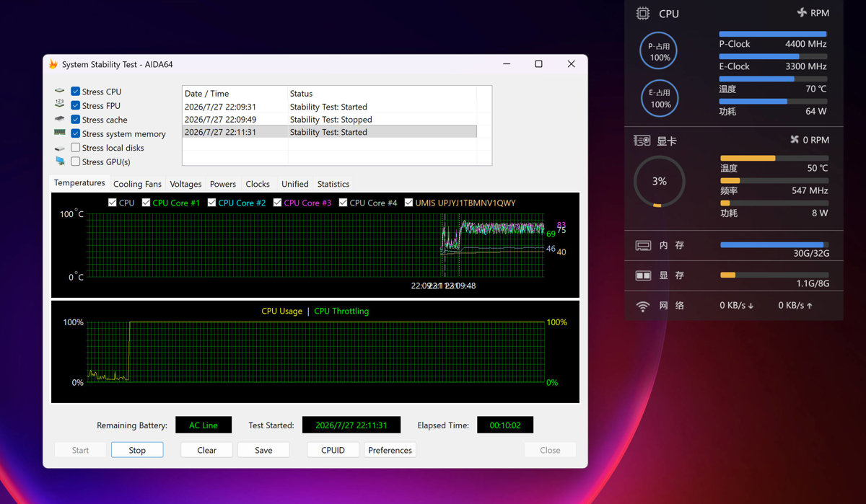Screen dimensions: 866x504
Task: Open the CPUID button
Action: (333, 450)
